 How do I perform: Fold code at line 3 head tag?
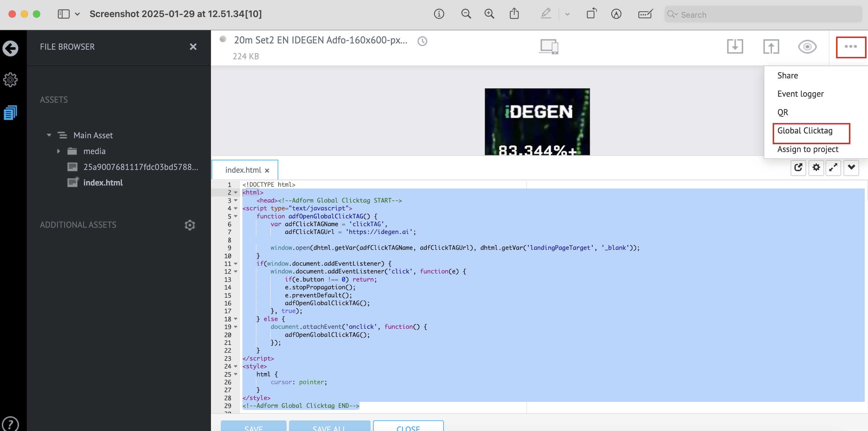(235, 200)
